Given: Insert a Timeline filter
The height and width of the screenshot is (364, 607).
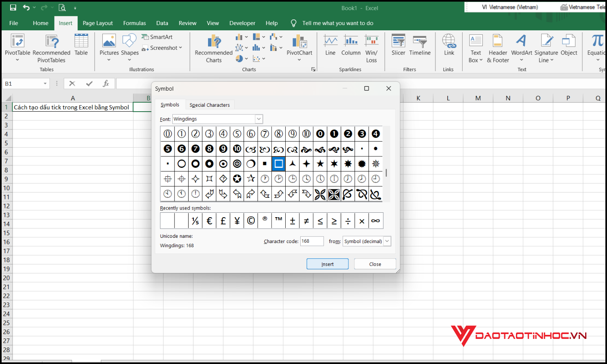Looking at the screenshot, I should coord(420,45).
